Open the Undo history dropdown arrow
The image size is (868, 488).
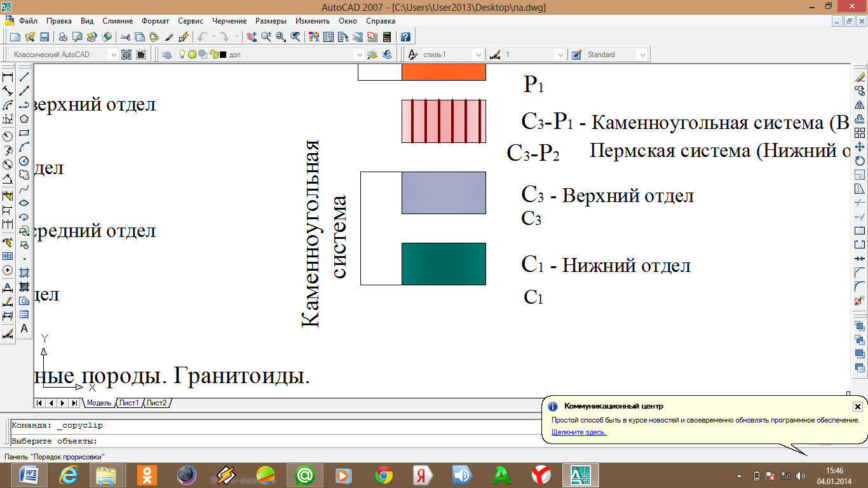(214, 37)
